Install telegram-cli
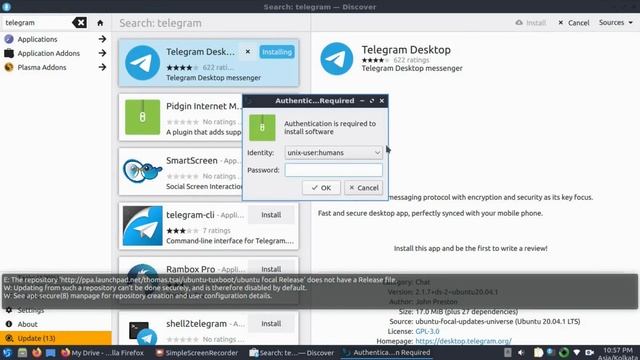Viewport: 640px width, 360px height. (x=271, y=215)
